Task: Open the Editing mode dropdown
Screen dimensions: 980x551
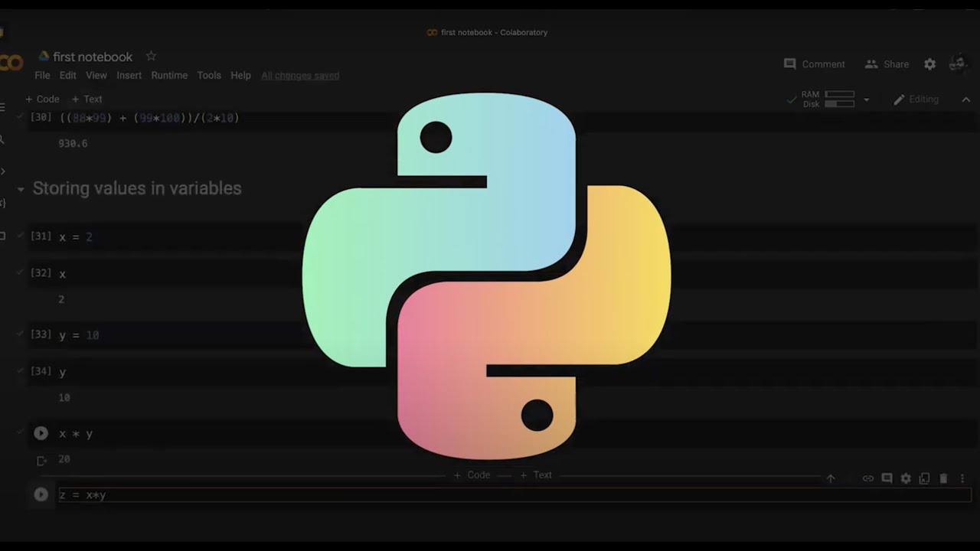Action: tap(916, 99)
